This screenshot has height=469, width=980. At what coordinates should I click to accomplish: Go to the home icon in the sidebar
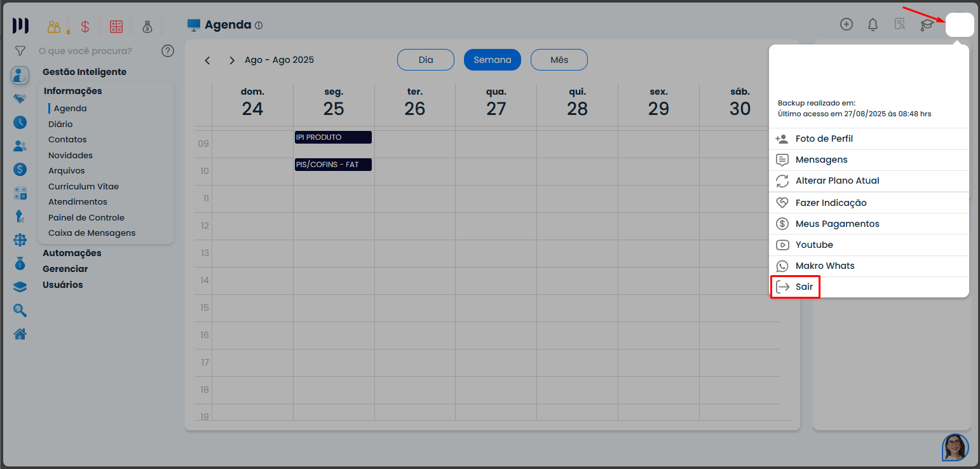[x=20, y=334]
